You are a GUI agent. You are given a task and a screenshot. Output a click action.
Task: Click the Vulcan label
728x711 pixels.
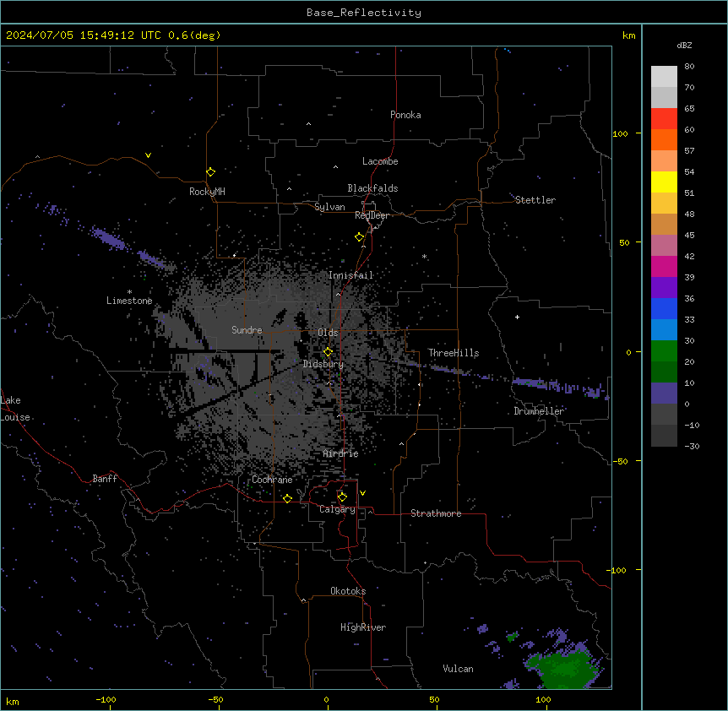(x=459, y=669)
